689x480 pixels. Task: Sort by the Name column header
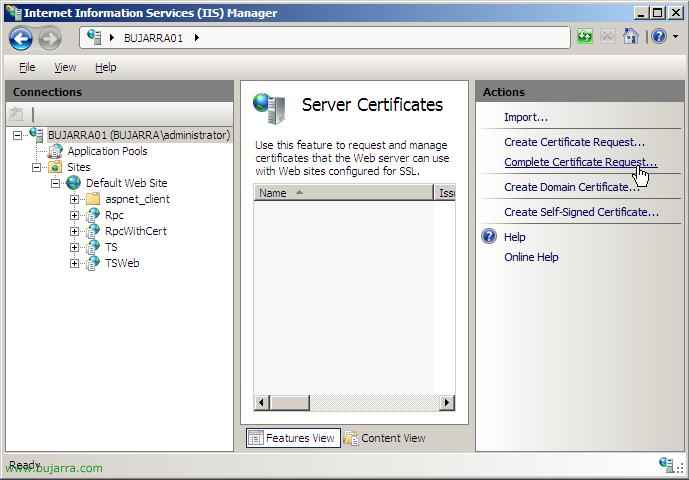[x=343, y=193]
